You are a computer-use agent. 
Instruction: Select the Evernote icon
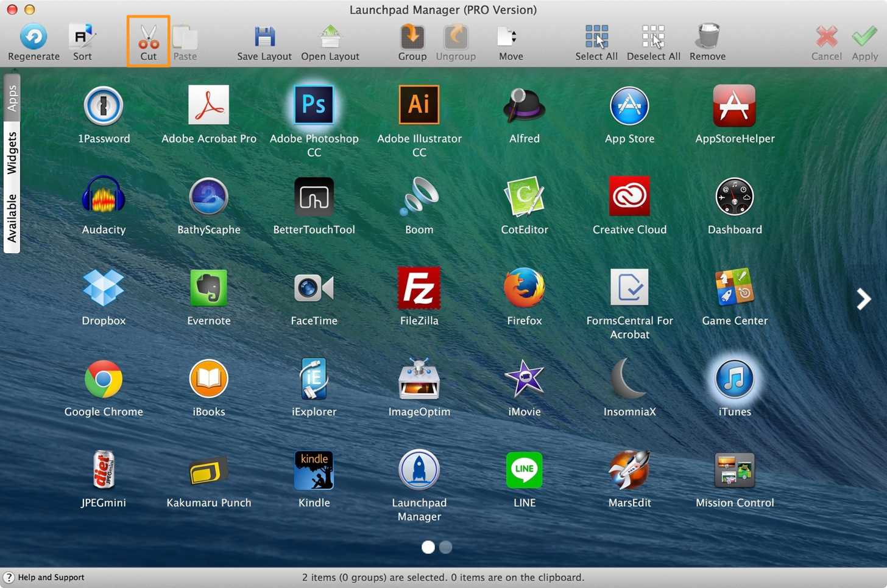209,287
